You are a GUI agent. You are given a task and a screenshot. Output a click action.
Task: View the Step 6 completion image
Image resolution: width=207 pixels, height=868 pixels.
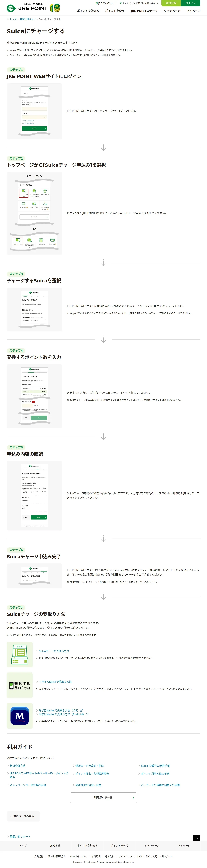pyautogui.click(x=34, y=576)
